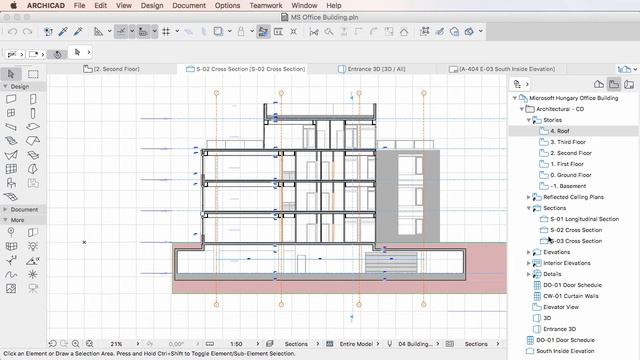Select Elevator View in Navigator

pos(561,307)
